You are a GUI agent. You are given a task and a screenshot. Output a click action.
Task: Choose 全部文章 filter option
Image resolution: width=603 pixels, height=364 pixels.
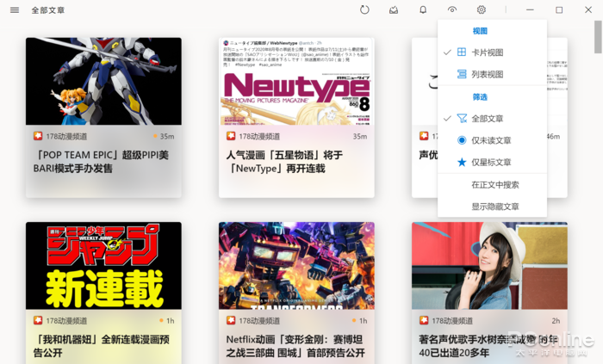click(492, 119)
